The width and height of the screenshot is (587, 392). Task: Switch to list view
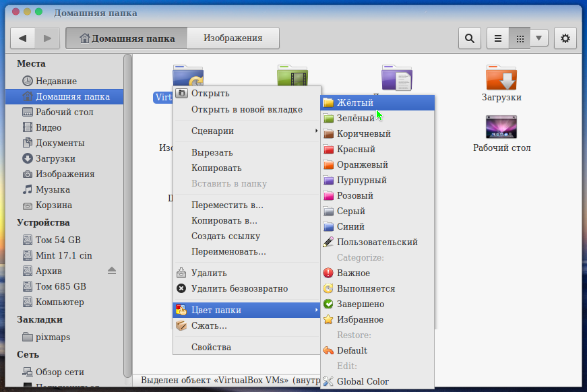pyautogui.click(x=498, y=38)
